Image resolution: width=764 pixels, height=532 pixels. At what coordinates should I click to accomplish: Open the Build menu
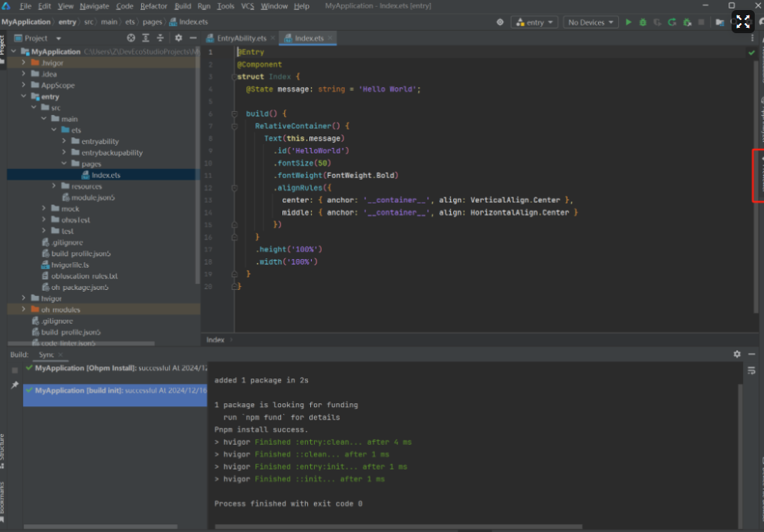[183, 6]
